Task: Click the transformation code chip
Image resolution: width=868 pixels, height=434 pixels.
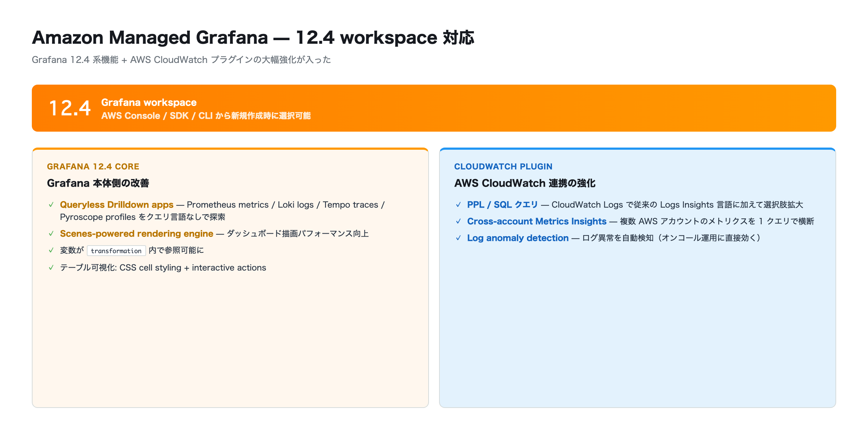Action: pyautogui.click(x=116, y=251)
